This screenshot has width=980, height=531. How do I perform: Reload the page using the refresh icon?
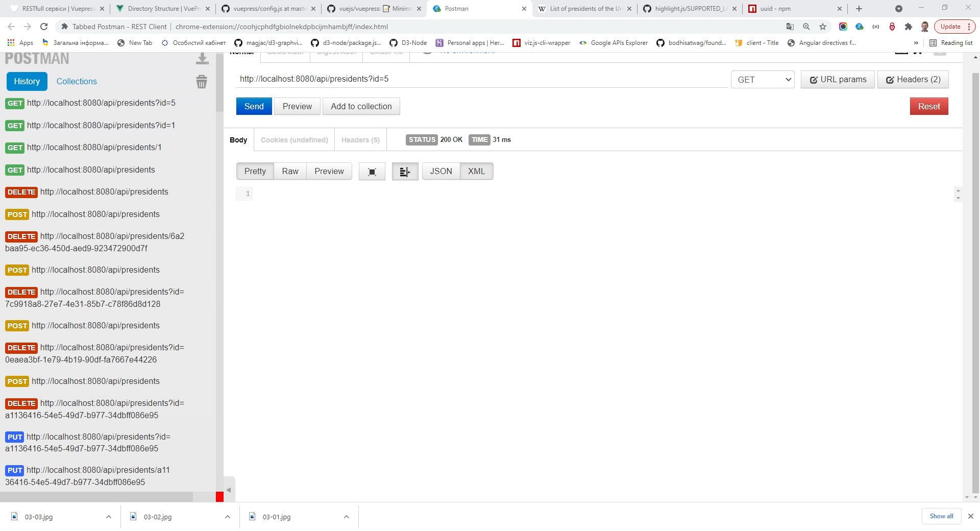44,27
